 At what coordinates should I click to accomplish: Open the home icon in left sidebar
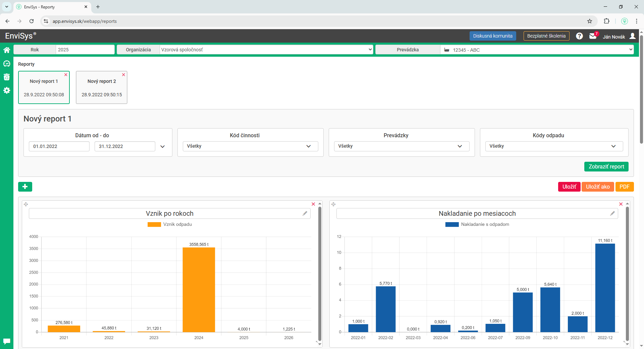point(7,50)
